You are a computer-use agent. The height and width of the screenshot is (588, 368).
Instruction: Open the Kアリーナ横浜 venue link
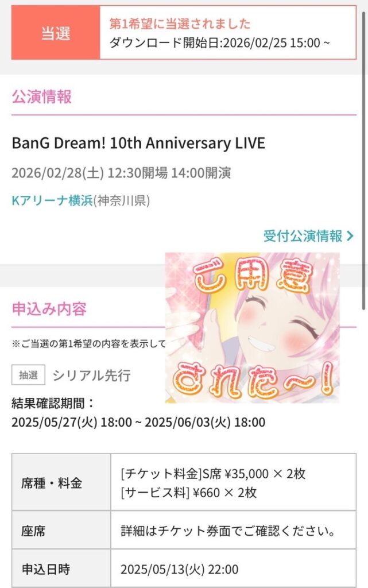click(52, 200)
